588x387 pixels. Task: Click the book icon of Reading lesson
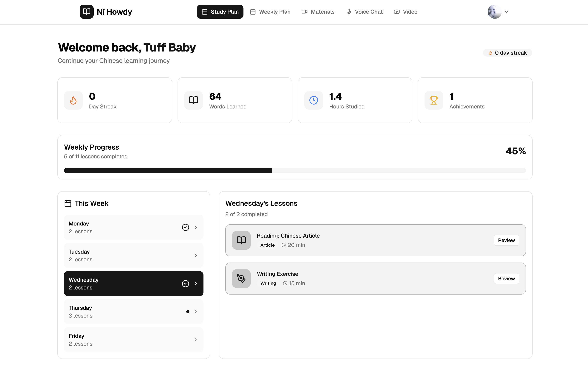coord(241,240)
